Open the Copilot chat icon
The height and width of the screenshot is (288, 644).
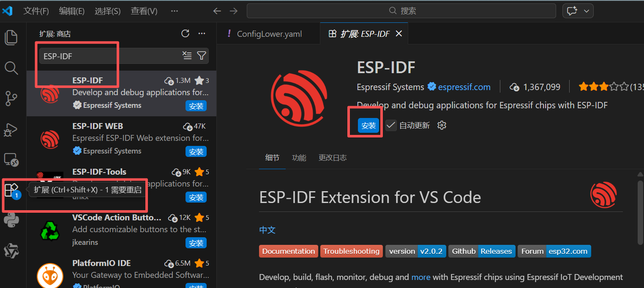tap(572, 11)
